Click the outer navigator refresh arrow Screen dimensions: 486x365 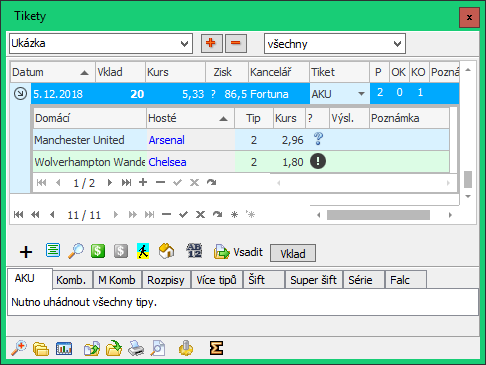click(217, 214)
